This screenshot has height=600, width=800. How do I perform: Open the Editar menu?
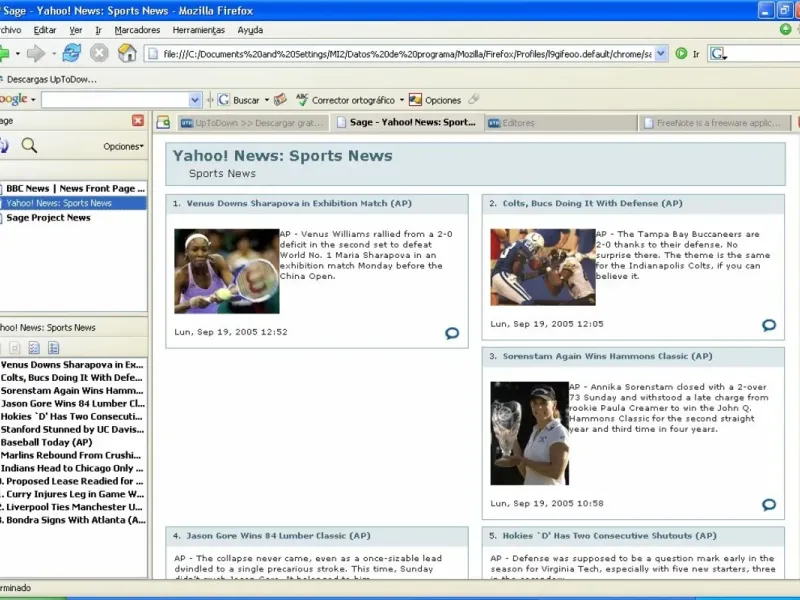click(x=45, y=30)
